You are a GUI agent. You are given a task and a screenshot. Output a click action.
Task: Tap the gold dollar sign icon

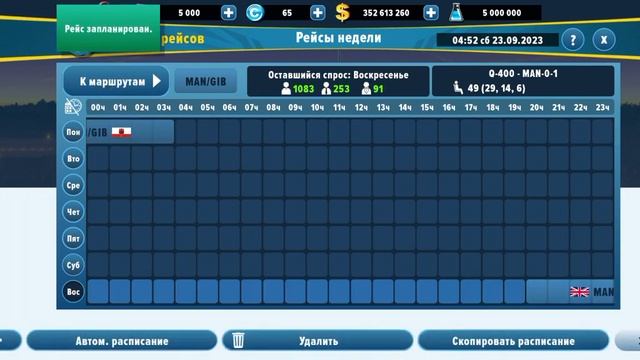[342, 13]
